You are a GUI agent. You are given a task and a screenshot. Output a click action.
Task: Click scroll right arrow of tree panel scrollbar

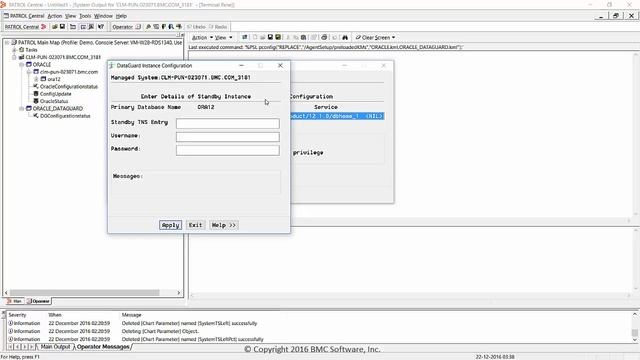pos(178,293)
